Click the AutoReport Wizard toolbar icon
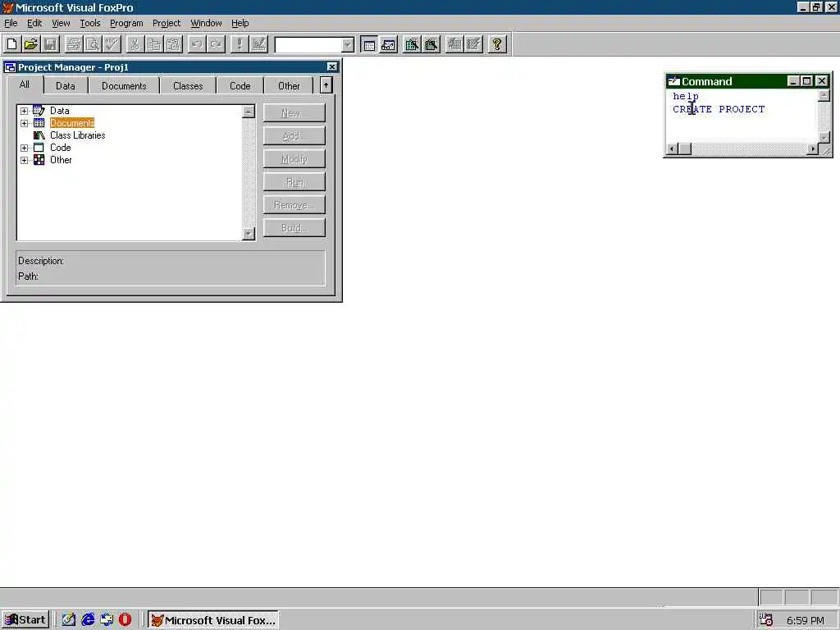Viewport: 840px width, 630px height. pyautogui.click(x=473, y=44)
